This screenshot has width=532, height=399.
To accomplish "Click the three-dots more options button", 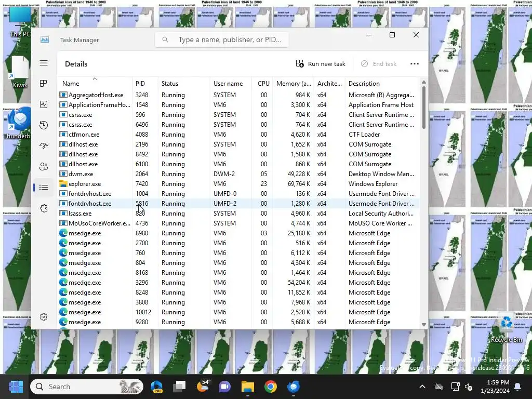I will pyautogui.click(x=414, y=64).
